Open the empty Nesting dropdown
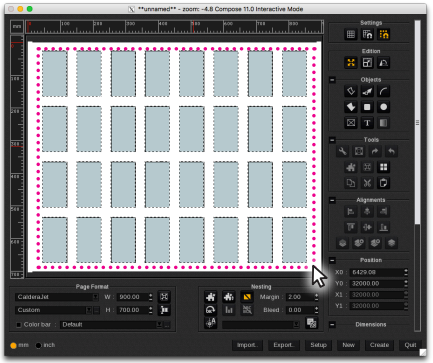 262,325
